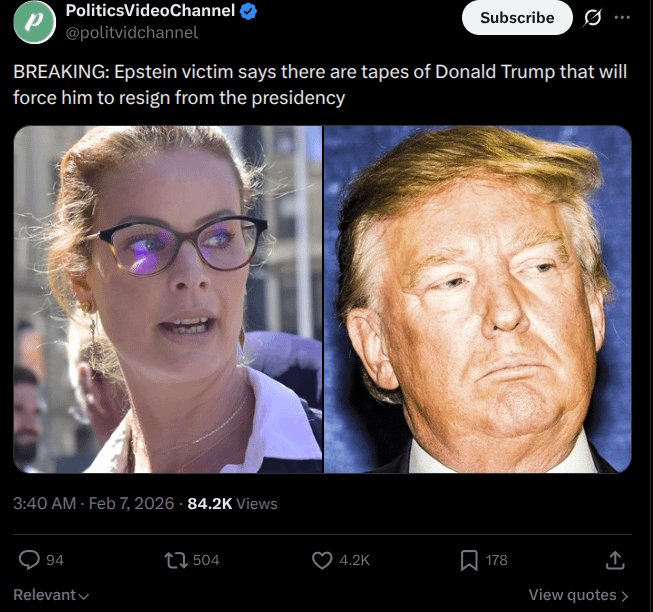Click the PoliticsVideoChannel display name
Screen dimensions: 653x612
click(150, 12)
